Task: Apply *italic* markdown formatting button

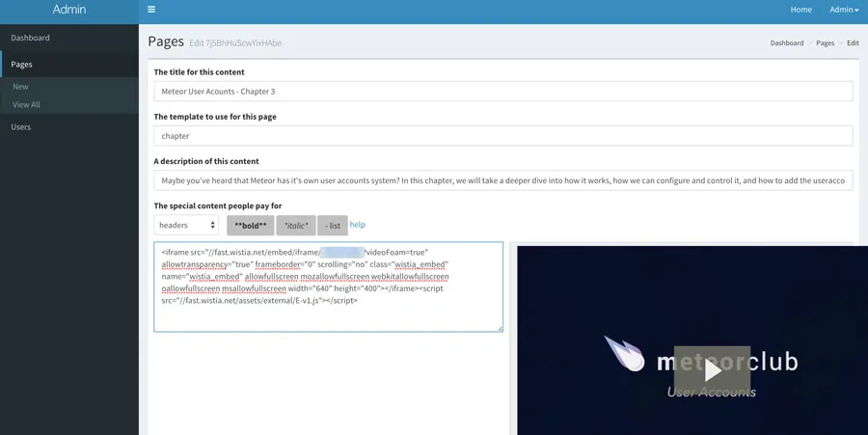Action: [296, 226]
